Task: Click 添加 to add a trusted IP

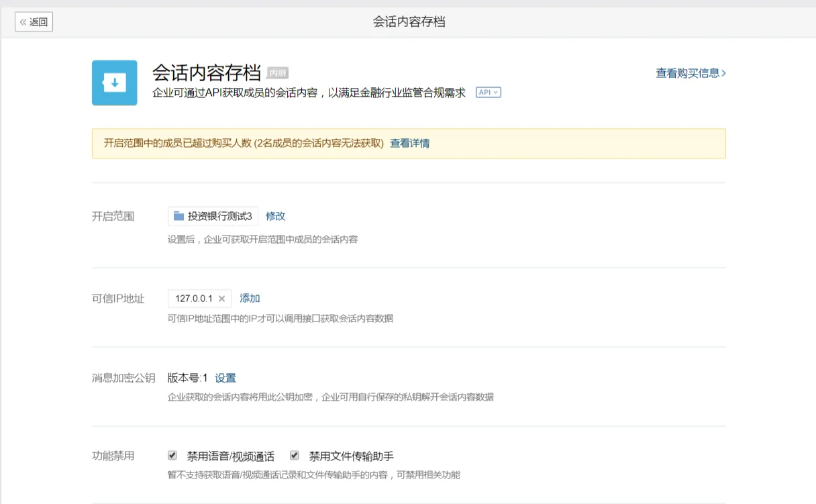Action: (250, 298)
